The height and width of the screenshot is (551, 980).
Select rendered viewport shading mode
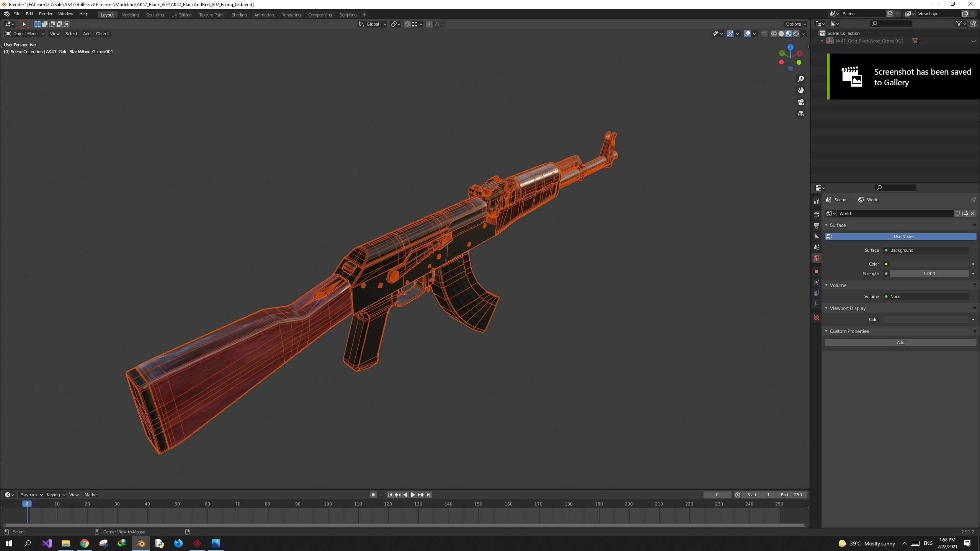795,34
